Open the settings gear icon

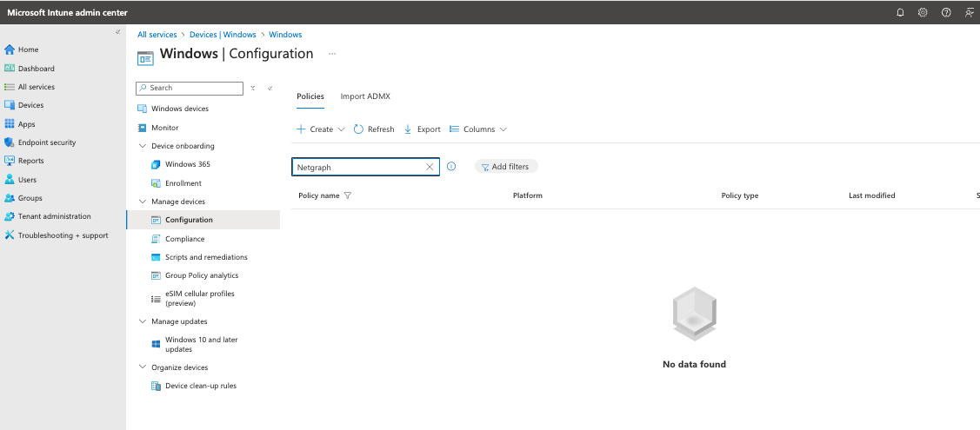[x=923, y=12]
